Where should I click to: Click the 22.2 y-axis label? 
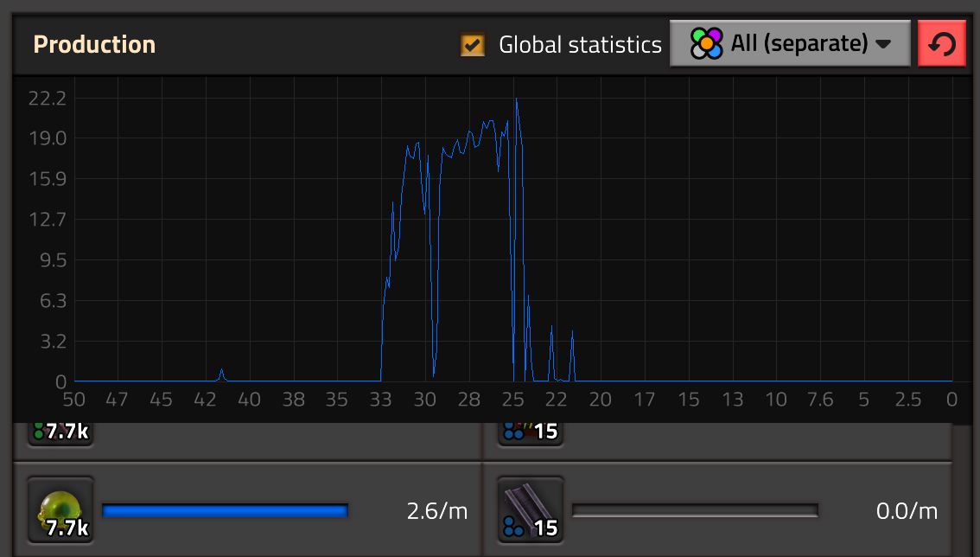[48, 99]
